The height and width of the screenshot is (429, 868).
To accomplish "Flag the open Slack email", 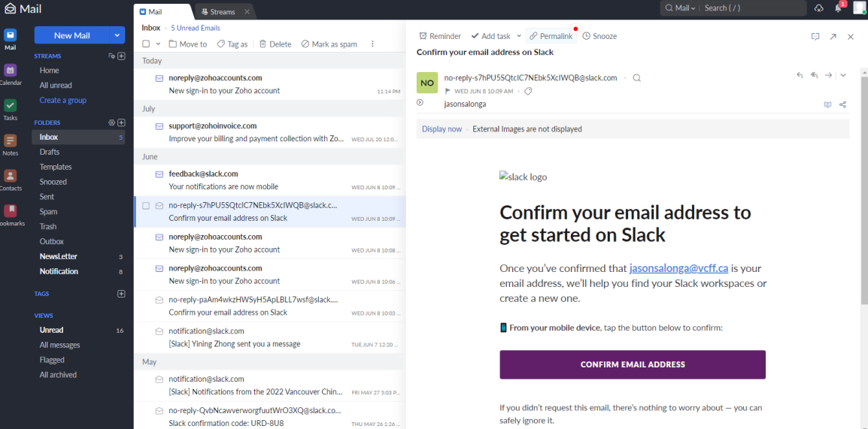I will click(448, 91).
